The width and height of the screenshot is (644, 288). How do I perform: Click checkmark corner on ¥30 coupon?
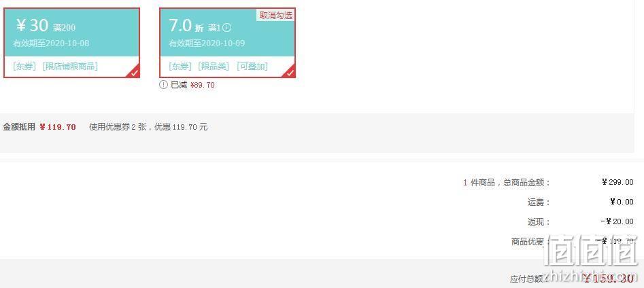(x=134, y=72)
